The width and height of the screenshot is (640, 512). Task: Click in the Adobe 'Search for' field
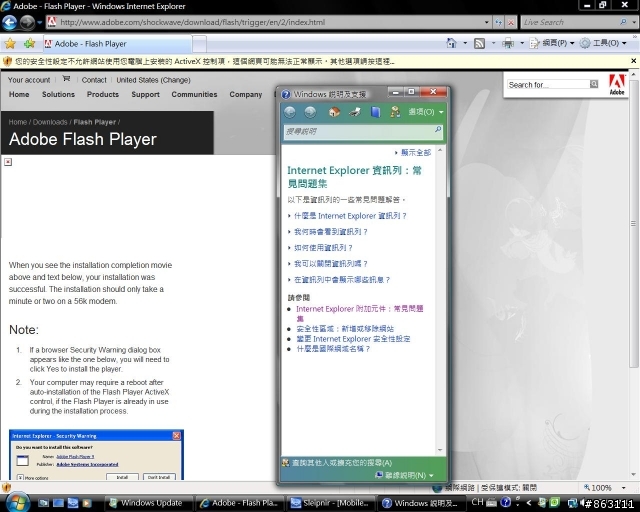(548, 84)
